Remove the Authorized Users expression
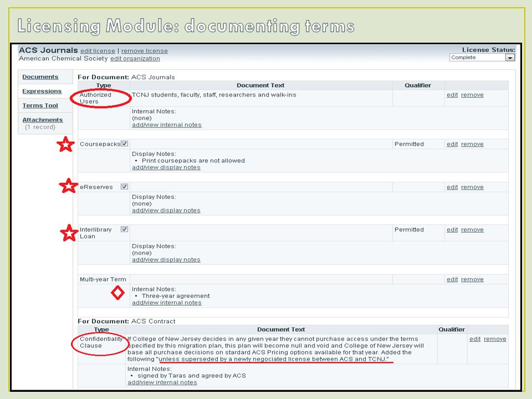This screenshot has height=399, width=532. pyautogui.click(x=472, y=95)
